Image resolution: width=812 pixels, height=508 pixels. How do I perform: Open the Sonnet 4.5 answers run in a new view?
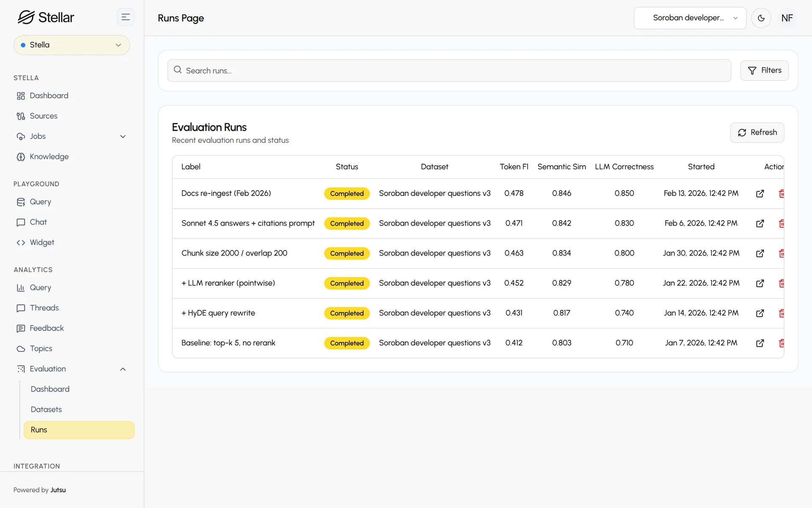coord(760,224)
